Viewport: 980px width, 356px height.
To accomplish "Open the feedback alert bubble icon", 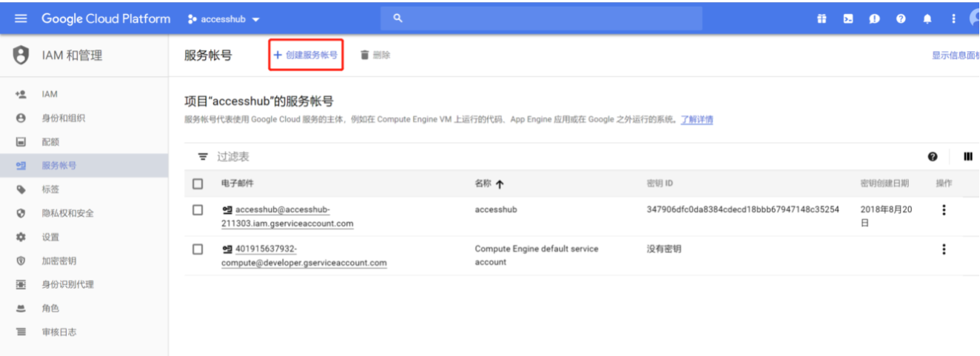I will click(x=875, y=19).
